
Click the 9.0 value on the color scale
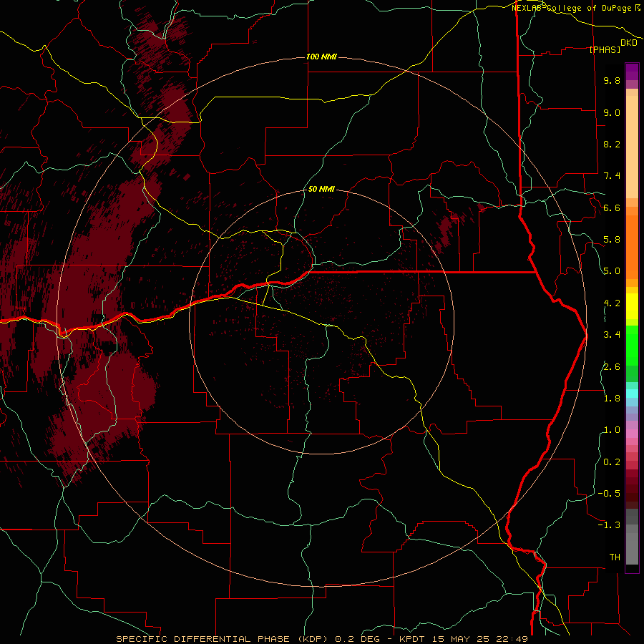tap(612, 112)
